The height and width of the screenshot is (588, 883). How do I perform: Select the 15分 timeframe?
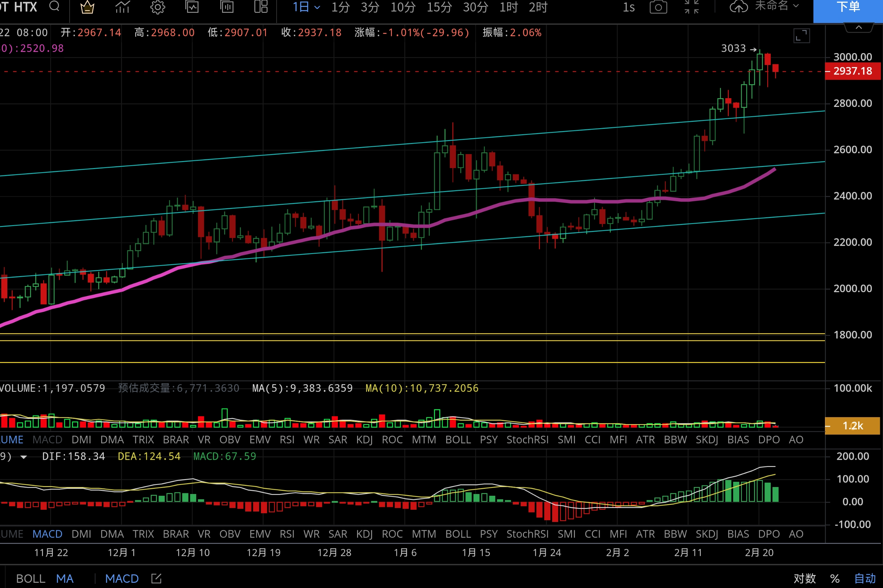tap(439, 7)
